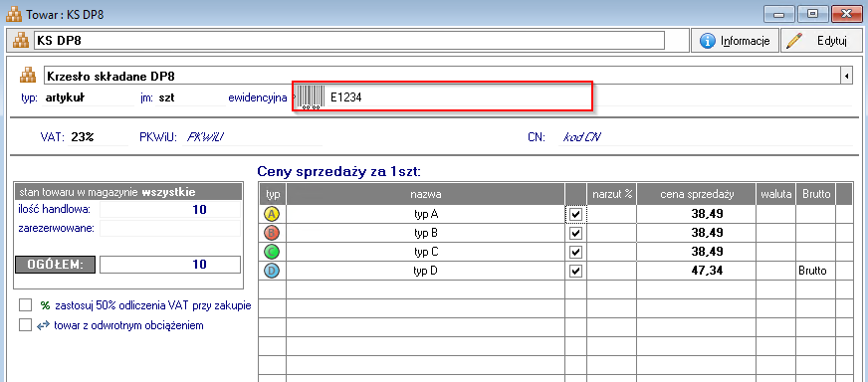The width and height of the screenshot is (868, 382).
Task: Click the window title bar product icon
Action: [x=14, y=13]
